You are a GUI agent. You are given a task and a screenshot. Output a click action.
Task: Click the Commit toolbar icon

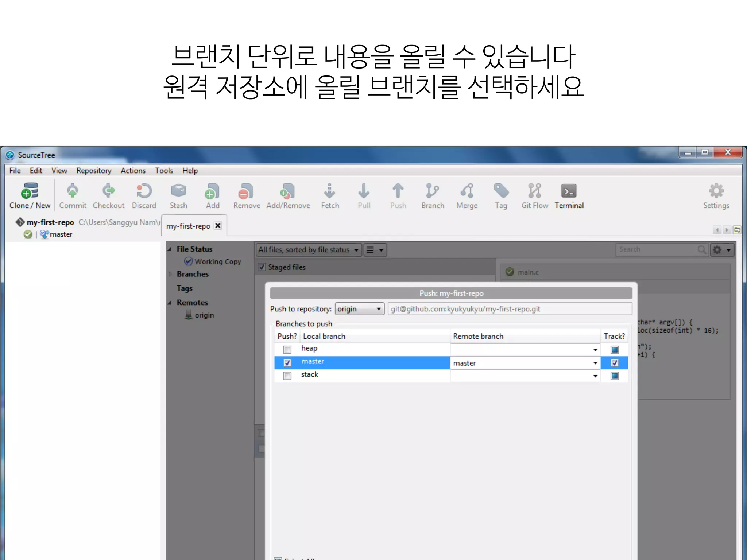click(73, 191)
